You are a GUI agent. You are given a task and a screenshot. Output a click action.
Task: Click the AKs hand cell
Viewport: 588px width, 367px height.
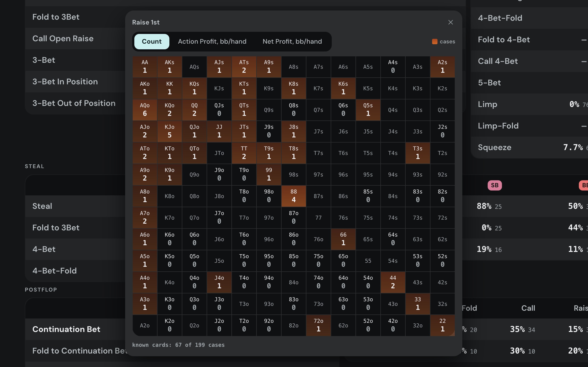click(170, 67)
